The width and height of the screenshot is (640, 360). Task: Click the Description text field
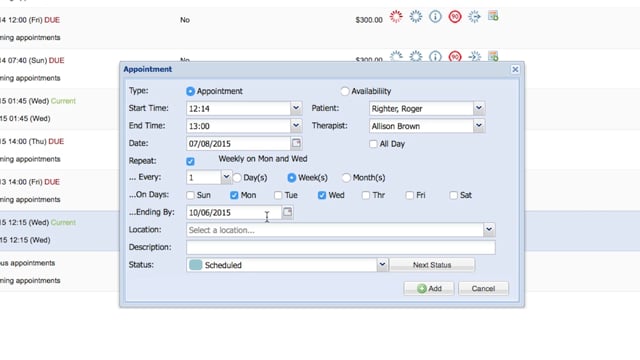click(341, 247)
